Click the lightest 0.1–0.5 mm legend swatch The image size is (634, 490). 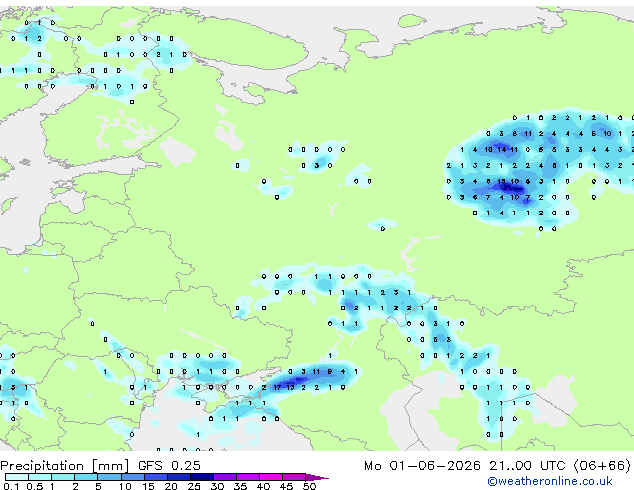pyautogui.click(x=17, y=477)
